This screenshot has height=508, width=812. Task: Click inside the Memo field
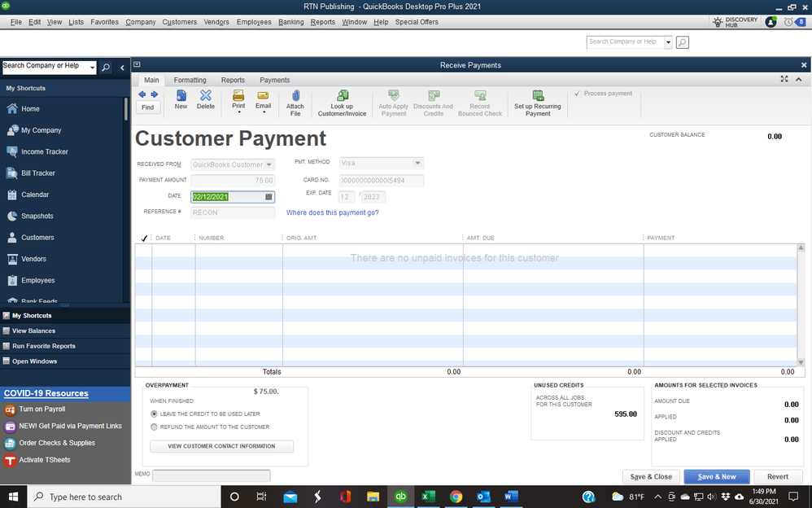[x=212, y=475]
